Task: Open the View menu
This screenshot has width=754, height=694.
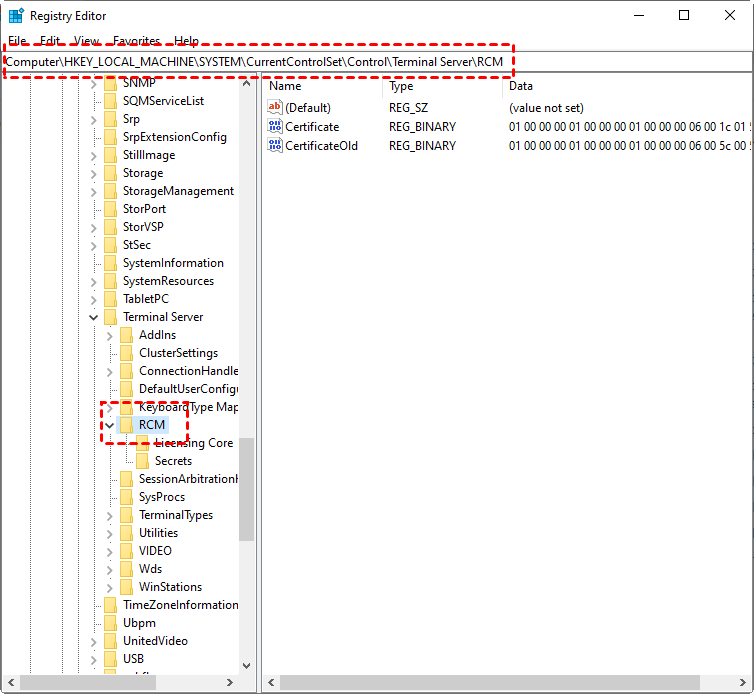Action: pos(87,40)
